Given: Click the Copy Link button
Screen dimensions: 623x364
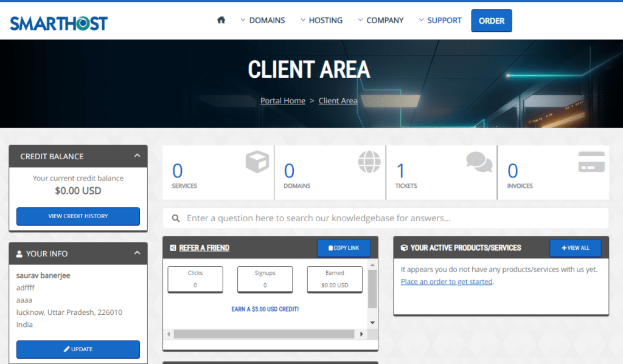Looking at the screenshot, I should click(x=343, y=248).
